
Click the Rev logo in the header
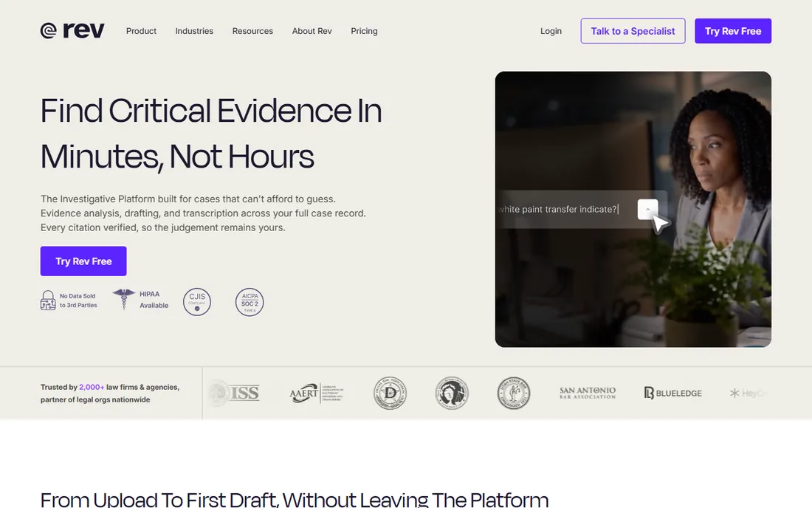pos(72,31)
